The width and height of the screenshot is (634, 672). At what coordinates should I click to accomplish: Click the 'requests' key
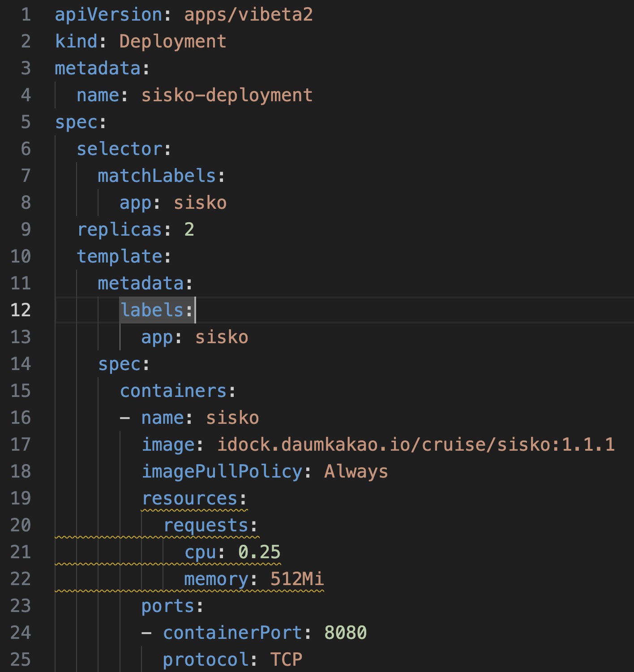click(206, 526)
